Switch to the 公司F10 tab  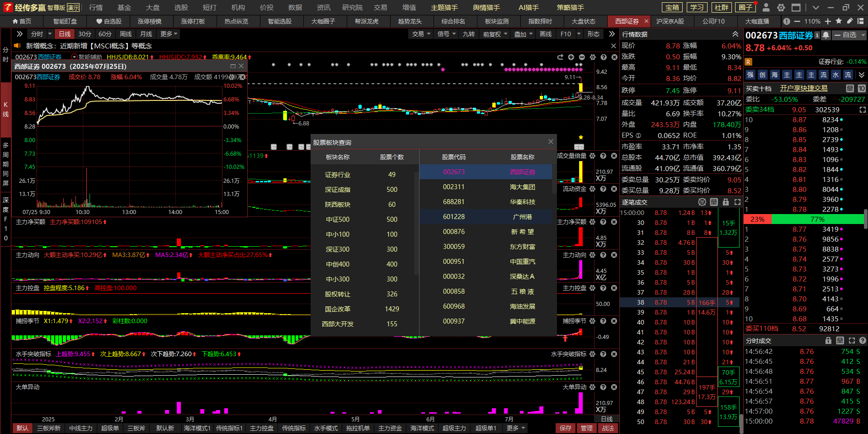(713, 21)
